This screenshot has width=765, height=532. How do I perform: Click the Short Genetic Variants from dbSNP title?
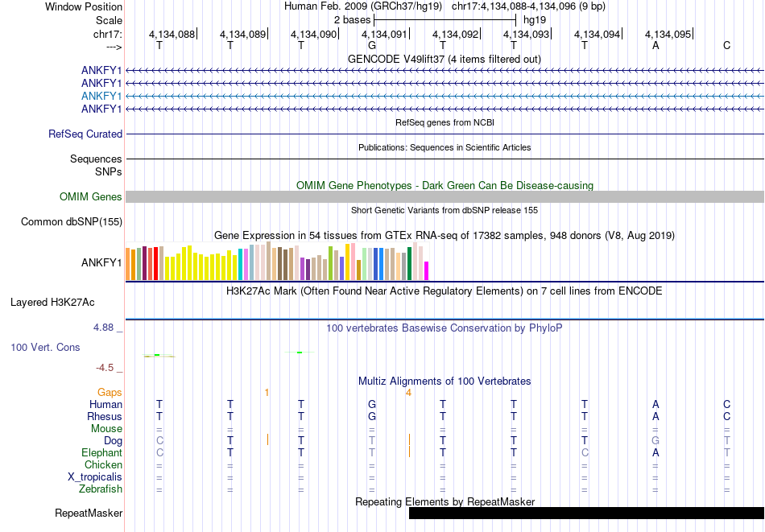pyautogui.click(x=445, y=210)
